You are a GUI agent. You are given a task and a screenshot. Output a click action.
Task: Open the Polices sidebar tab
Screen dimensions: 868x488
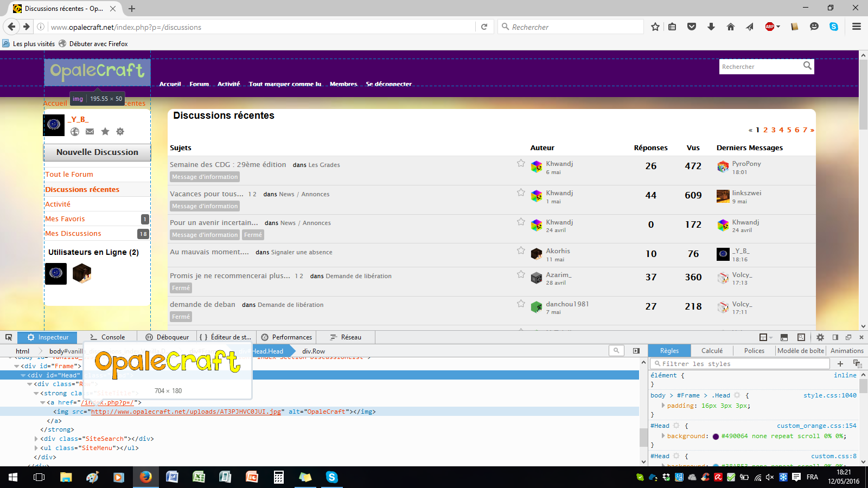pyautogui.click(x=754, y=351)
